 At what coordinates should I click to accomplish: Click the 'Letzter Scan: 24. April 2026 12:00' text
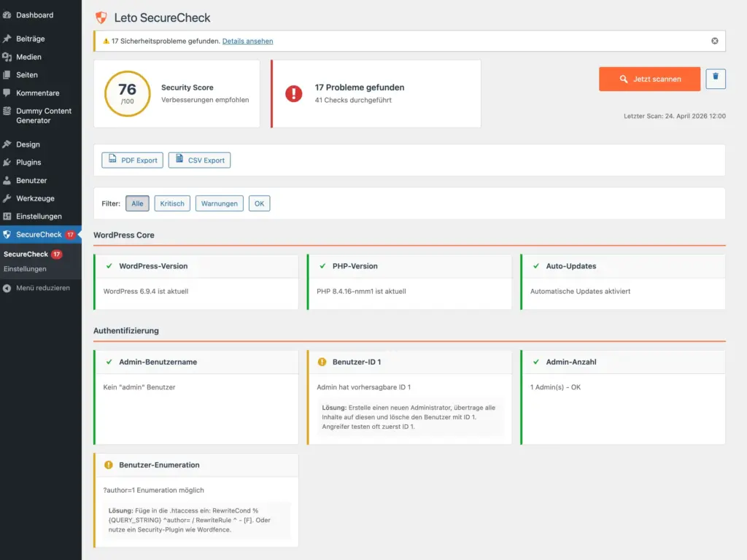pyautogui.click(x=675, y=116)
